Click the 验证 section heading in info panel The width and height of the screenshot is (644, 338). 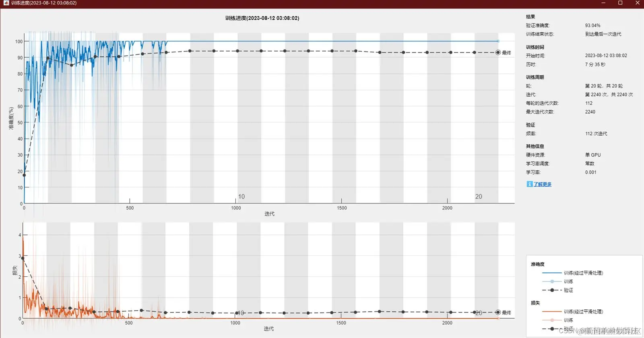(530, 125)
